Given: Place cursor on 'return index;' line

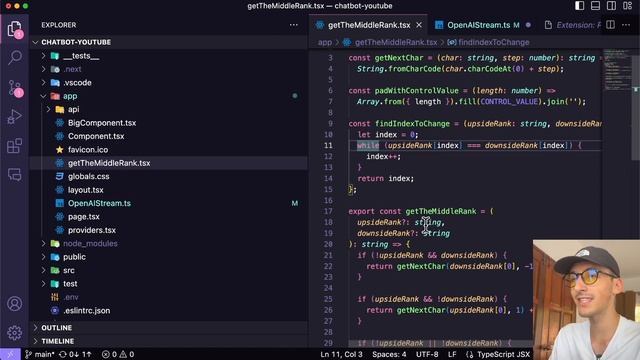Looking at the screenshot, I should pos(386,178).
